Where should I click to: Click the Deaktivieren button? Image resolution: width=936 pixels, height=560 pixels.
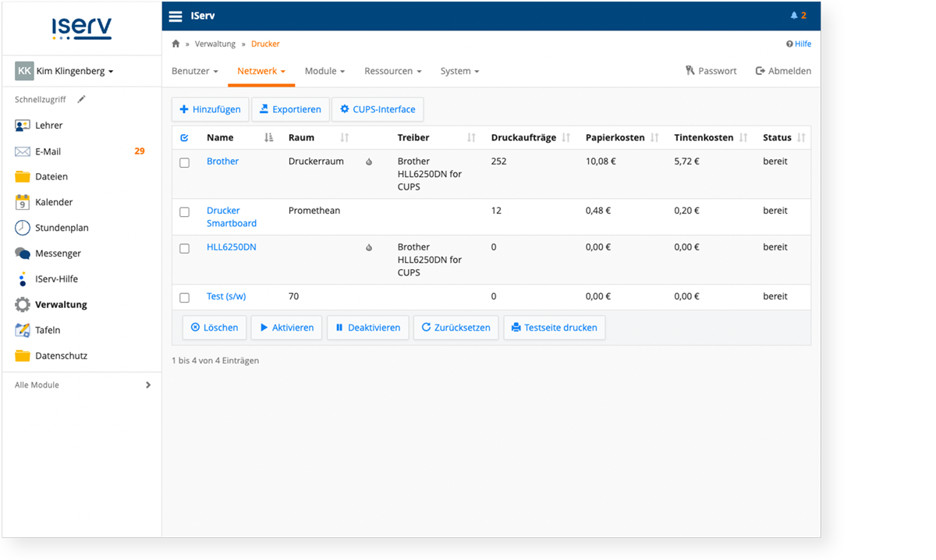pos(367,328)
